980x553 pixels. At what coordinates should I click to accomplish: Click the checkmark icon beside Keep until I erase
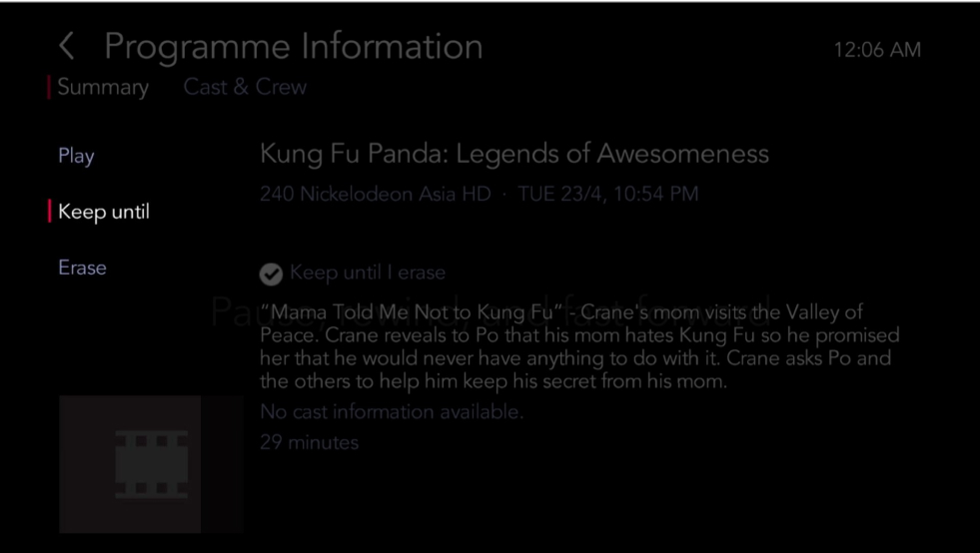coord(271,274)
